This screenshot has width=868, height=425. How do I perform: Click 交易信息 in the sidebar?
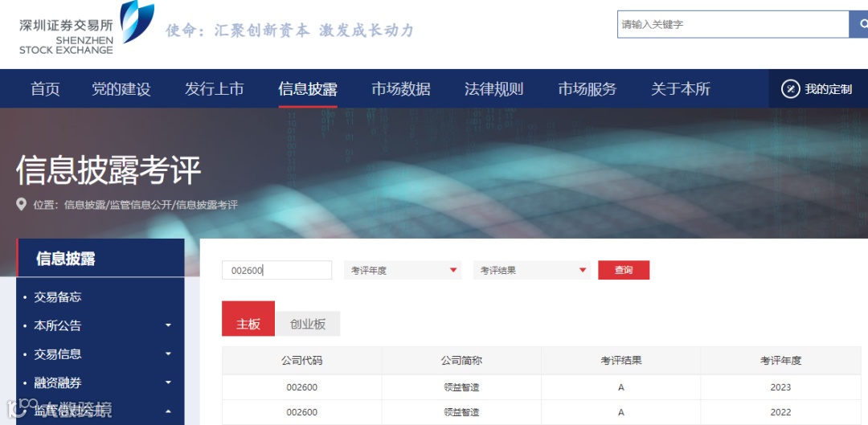tap(58, 354)
